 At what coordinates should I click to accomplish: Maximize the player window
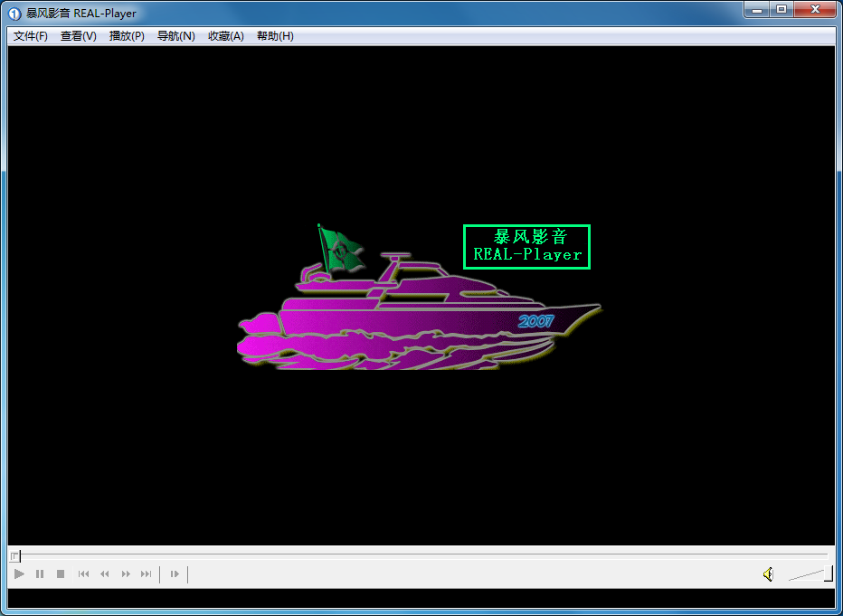tap(781, 10)
